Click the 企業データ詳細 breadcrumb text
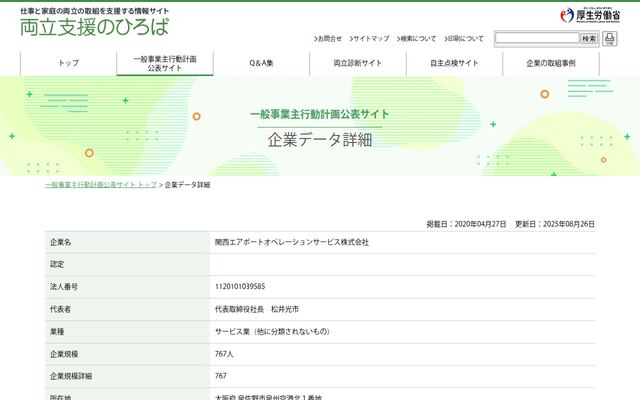 pyautogui.click(x=187, y=185)
